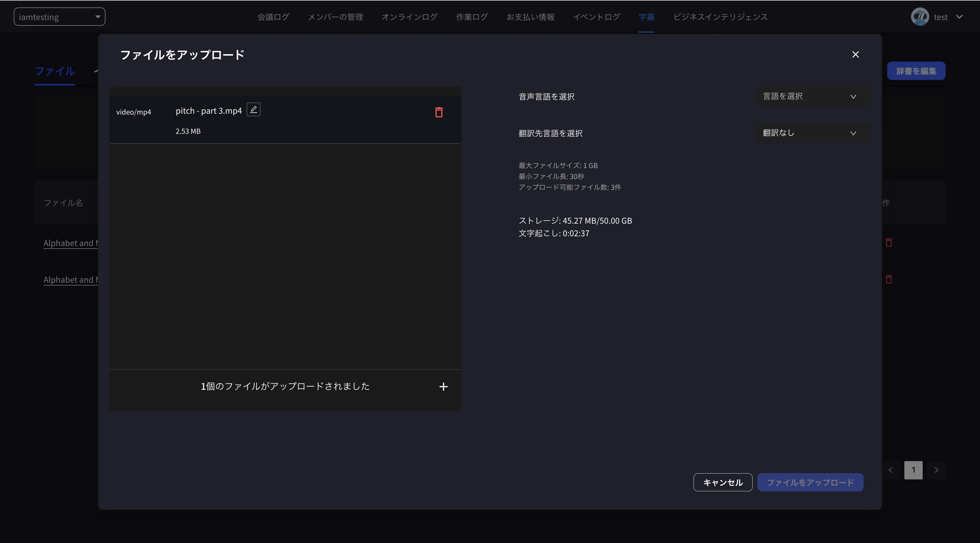
Task: Expand the test account menu chevron
Action: pyautogui.click(x=959, y=16)
